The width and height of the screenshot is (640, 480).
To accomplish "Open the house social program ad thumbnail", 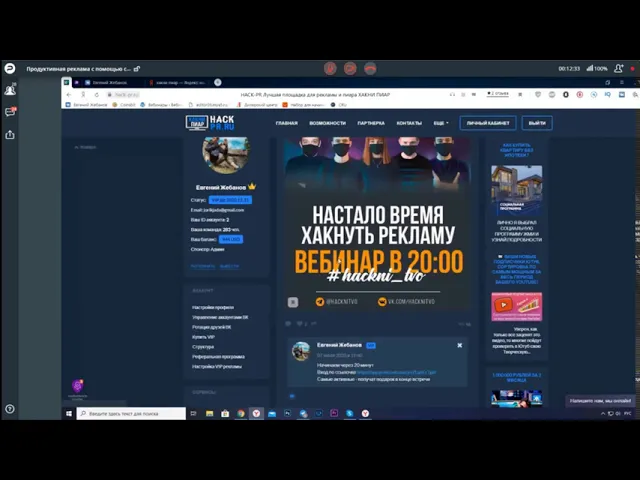I will pos(516,190).
